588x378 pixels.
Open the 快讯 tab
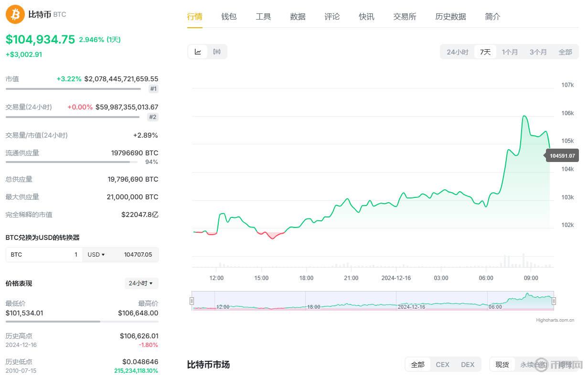[366, 16]
